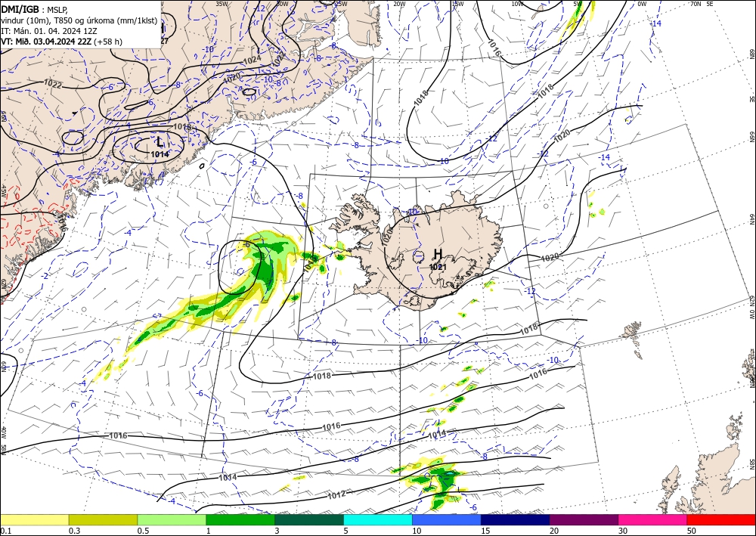Click the 10W longitude label at top
This screenshot has width=756, height=536.
[x=517, y=4]
